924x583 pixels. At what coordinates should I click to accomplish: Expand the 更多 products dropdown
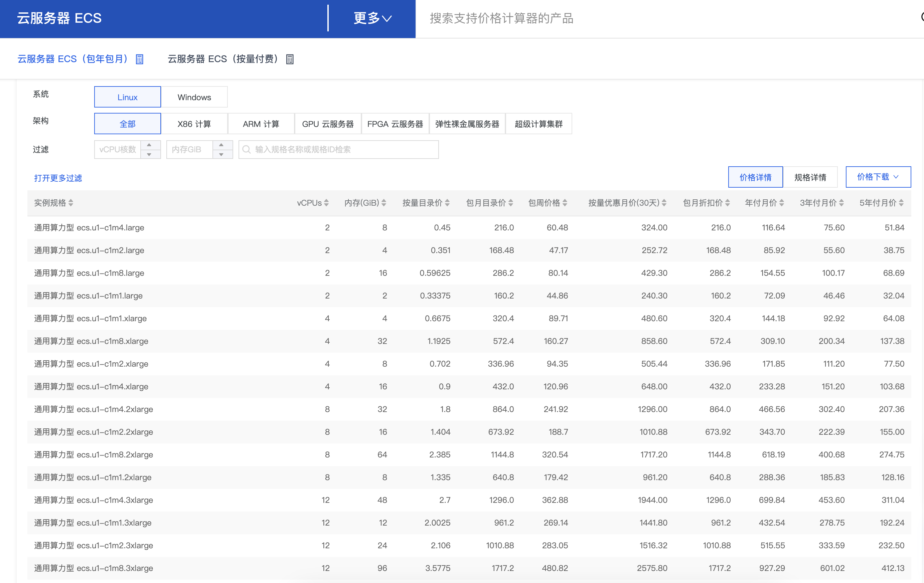tap(372, 18)
